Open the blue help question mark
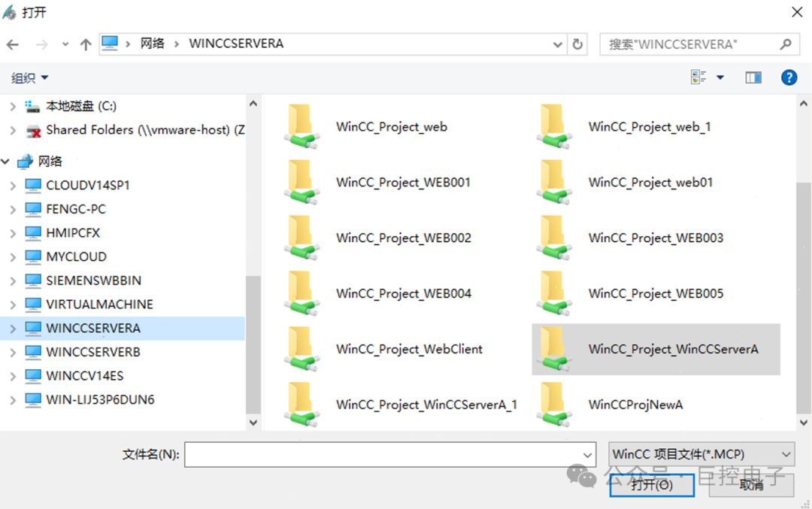The height and width of the screenshot is (509, 812). [x=789, y=77]
